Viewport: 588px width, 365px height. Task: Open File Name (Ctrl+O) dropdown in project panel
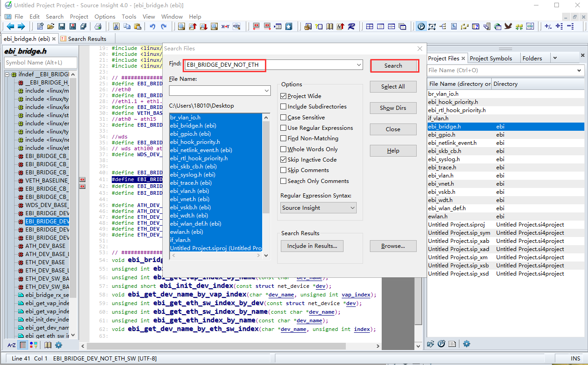click(x=579, y=70)
